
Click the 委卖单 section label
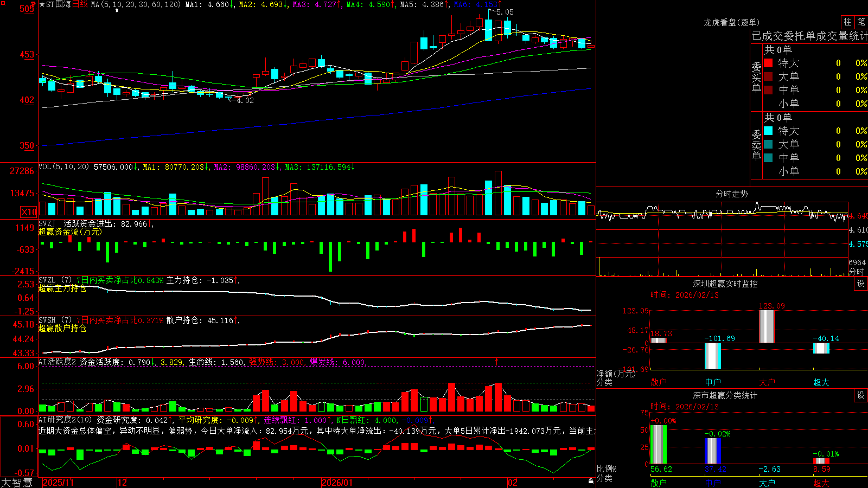[x=756, y=145]
